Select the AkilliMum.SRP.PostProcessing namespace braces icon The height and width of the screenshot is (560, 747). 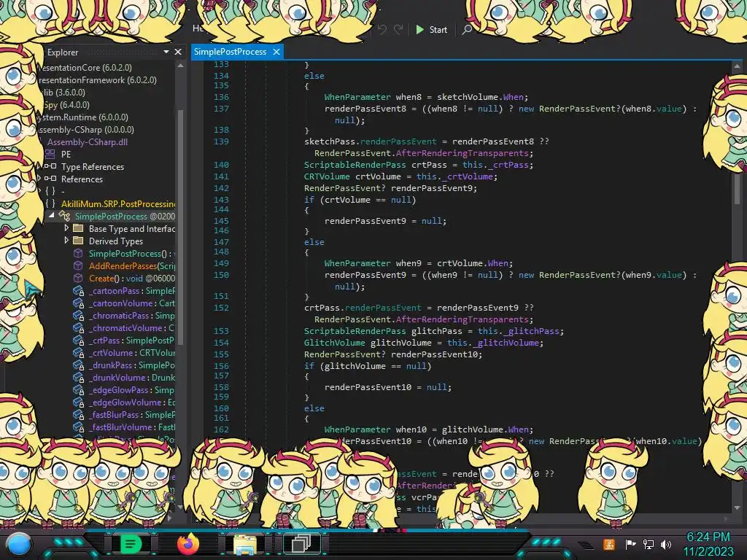click(50, 203)
